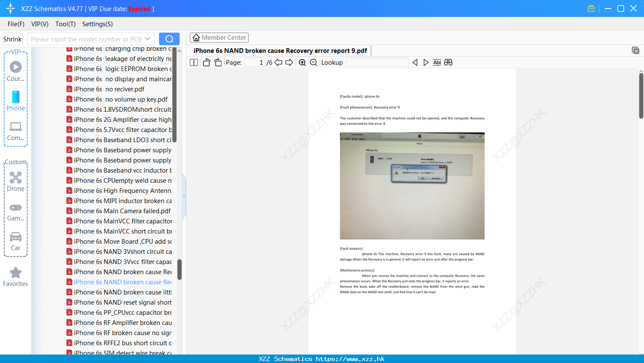Rotate the page clockwise
644x363 pixels.
point(218,63)
